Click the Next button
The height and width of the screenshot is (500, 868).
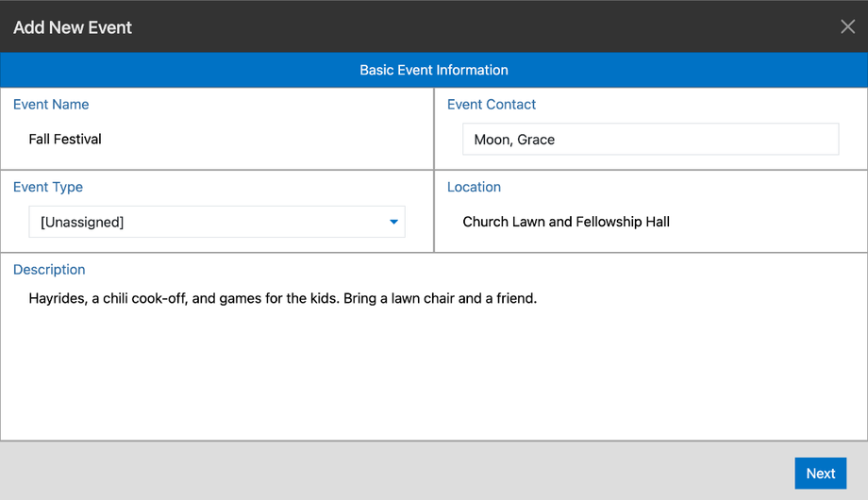(x=821, y=474)
